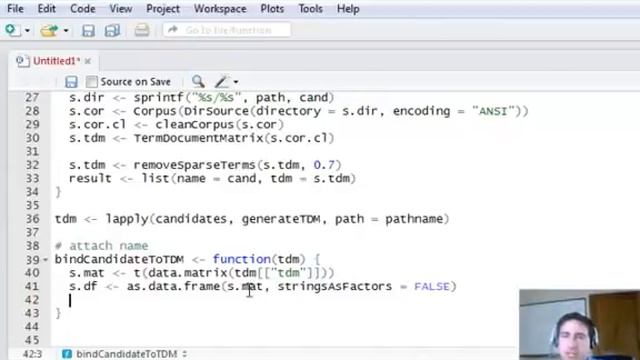
Task: Click 'pathname' on line 36
Action: tap(414, 219)
